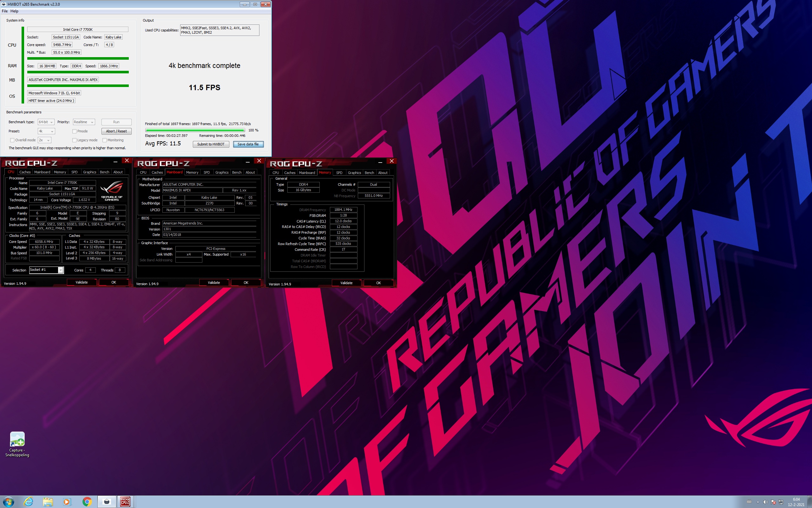Open the Windows Start orb
Viewport: 812px width, 508px height.
coord(9,502)
